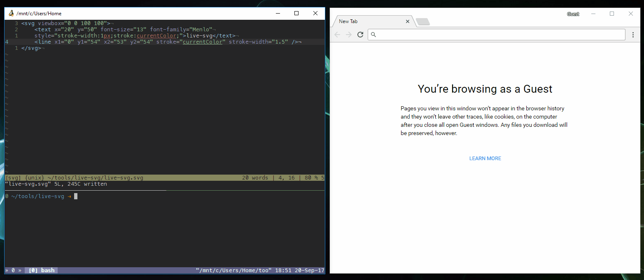Follow the LEARN MORE link
The image size is (644, 280).
click(x=485, y=159)
